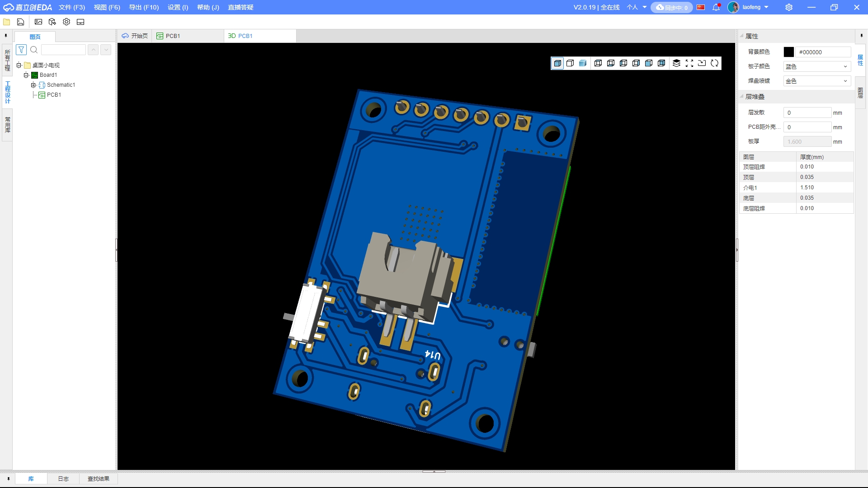Switch to the 开始页 tab

pos(135,36)
